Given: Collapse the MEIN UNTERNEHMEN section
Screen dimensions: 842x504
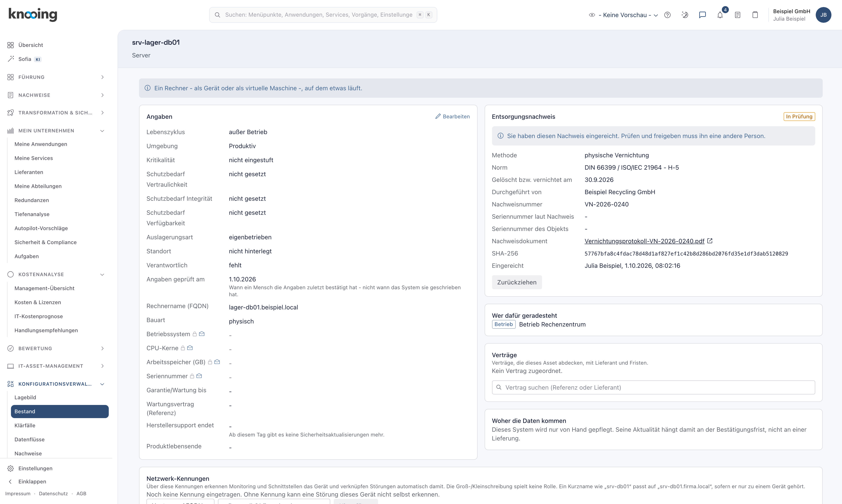Looking at the screenshot, I should click(x=56, y=131).
